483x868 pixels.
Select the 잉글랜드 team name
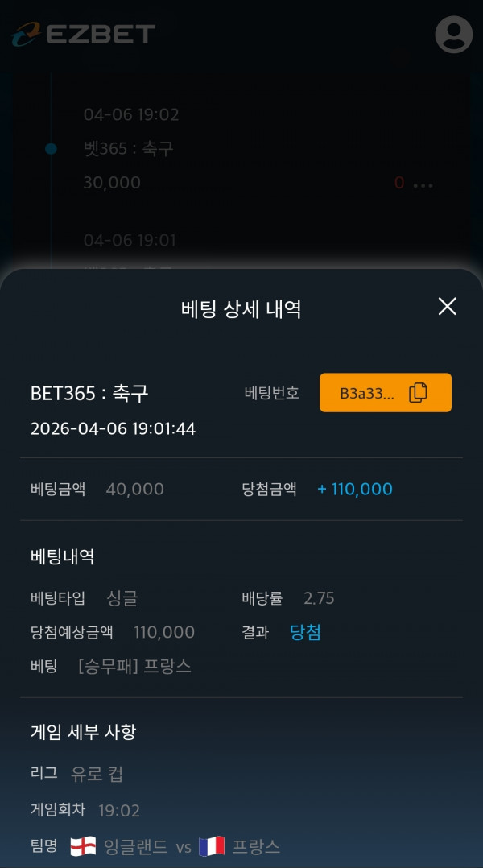point(136,846)
